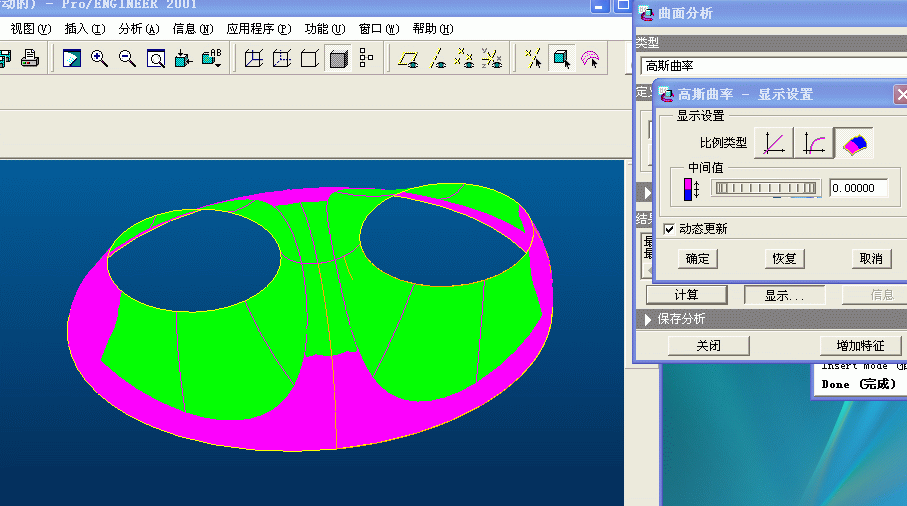Open the 帮助 menu
907x506 pixels.
tap(433, 29)
